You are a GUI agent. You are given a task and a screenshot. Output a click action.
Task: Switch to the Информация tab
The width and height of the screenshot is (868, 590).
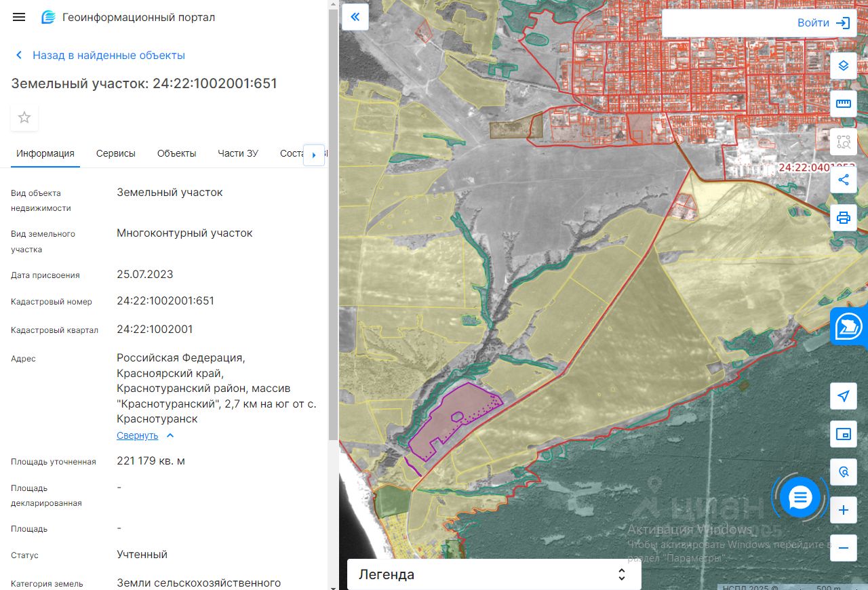click(45, 153)
